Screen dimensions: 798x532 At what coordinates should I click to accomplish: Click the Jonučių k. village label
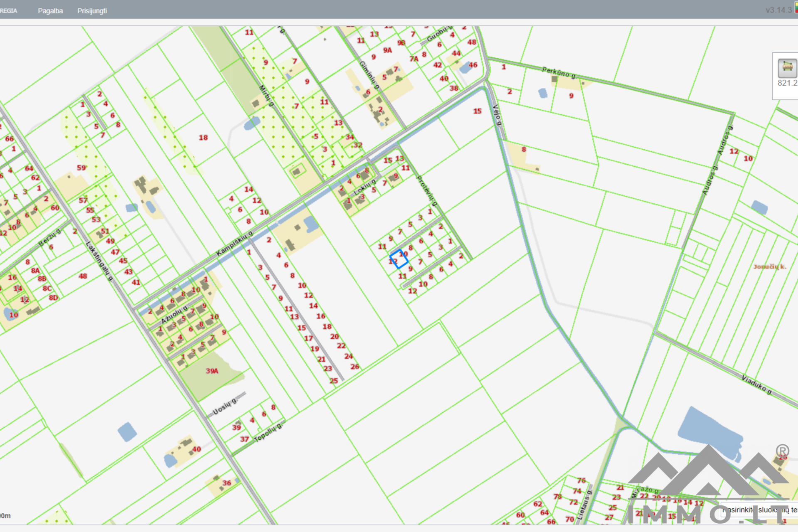tap(770, 267)
